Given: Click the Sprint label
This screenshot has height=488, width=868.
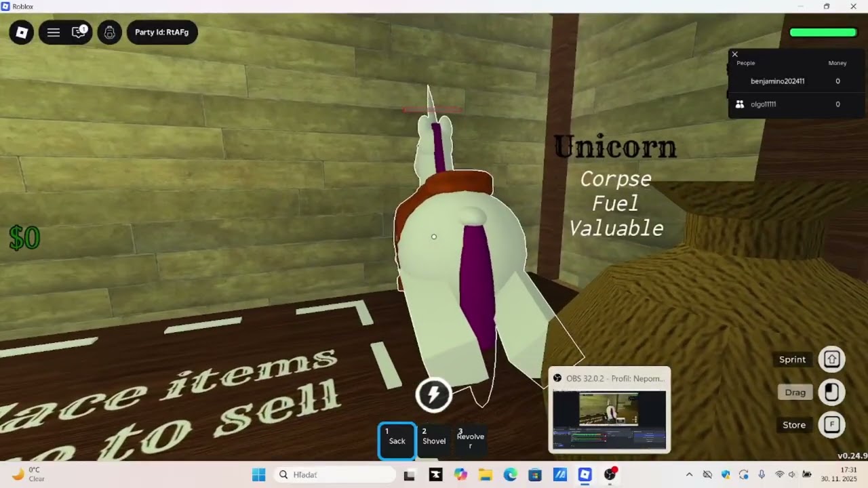Looking at the screenshot, I should pyautogui.click(x=792, y=360).
